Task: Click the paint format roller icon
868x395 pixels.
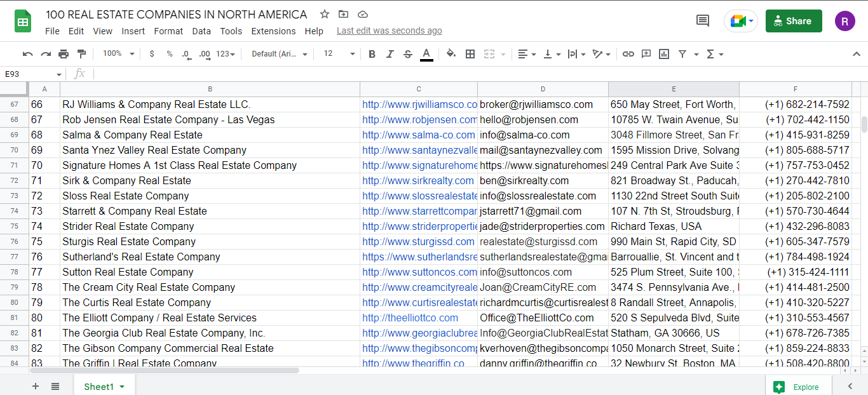Action: click(x=81, y=54)
